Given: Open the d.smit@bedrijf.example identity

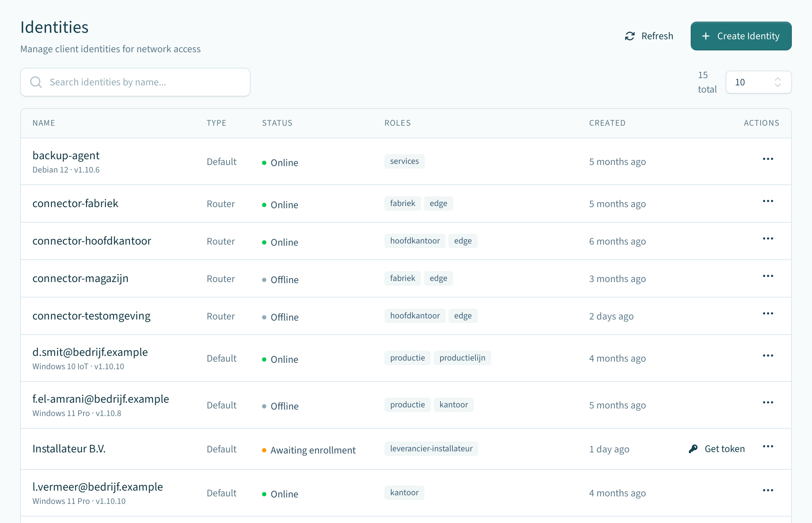Looking at the screenshot, I should tap(90, 352).
